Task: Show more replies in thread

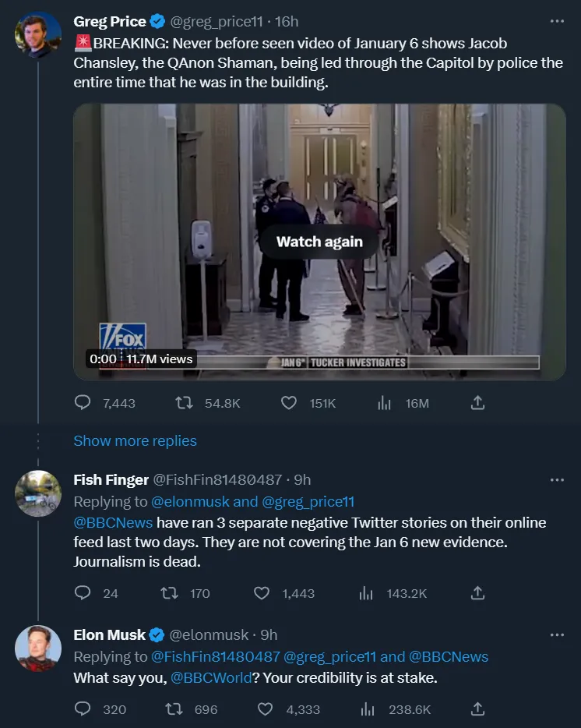Action: pos(135,441)
